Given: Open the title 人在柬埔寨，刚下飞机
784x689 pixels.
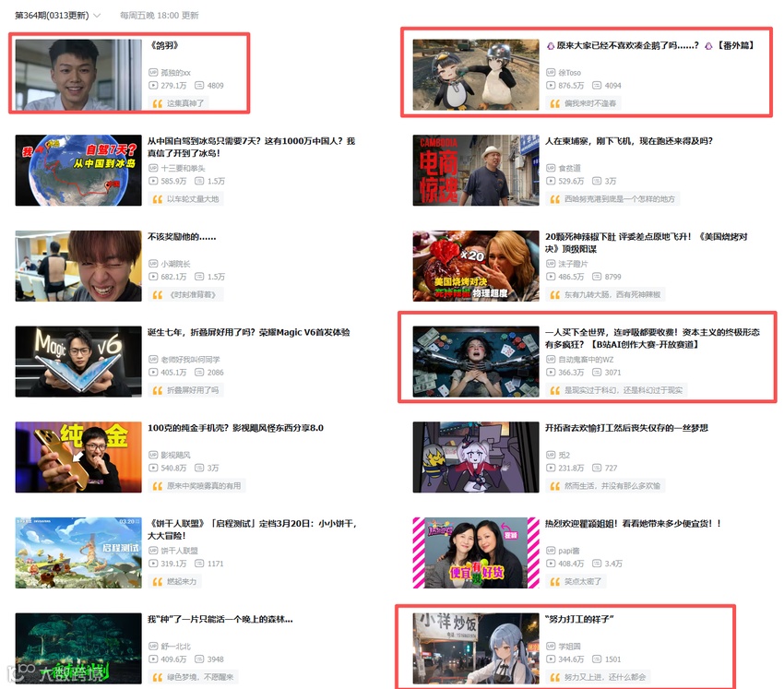Looking at the screenshot, I should 629,141.
